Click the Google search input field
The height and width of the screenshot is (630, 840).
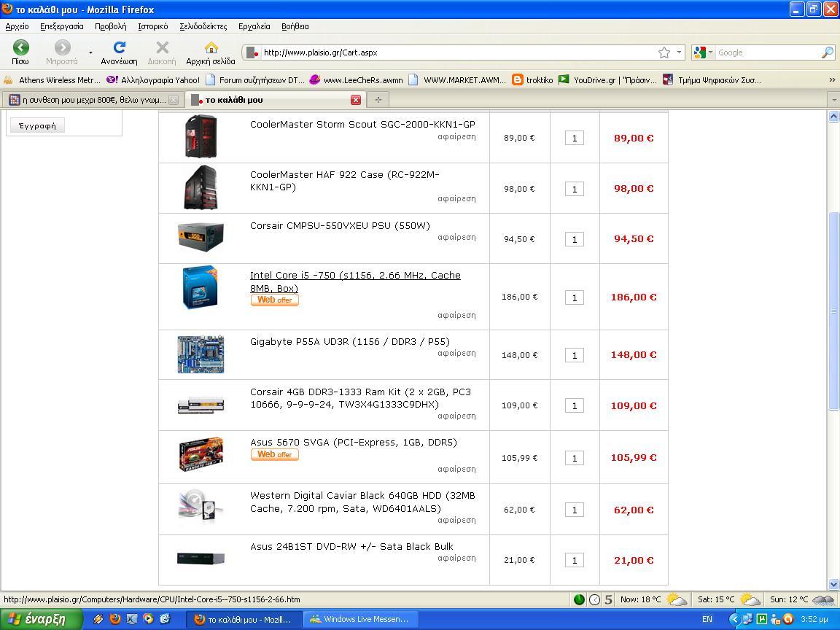[x=769, y=52]
